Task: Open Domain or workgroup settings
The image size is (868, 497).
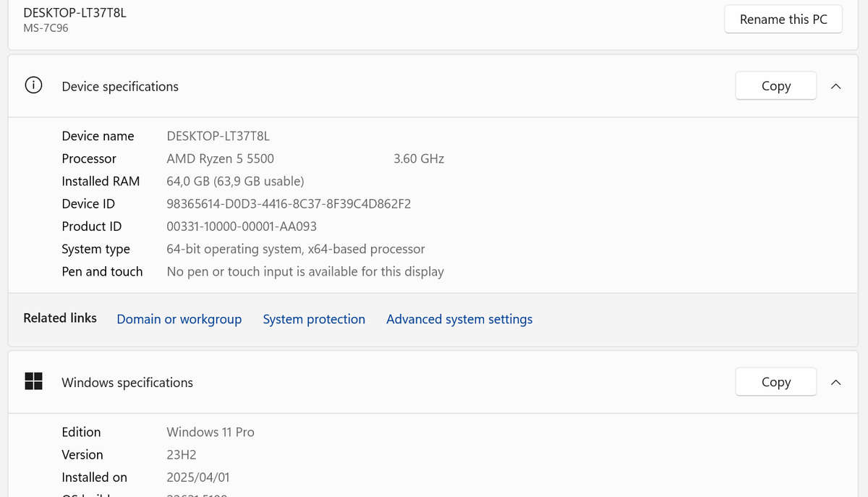Action: click(x=179, y=318)
